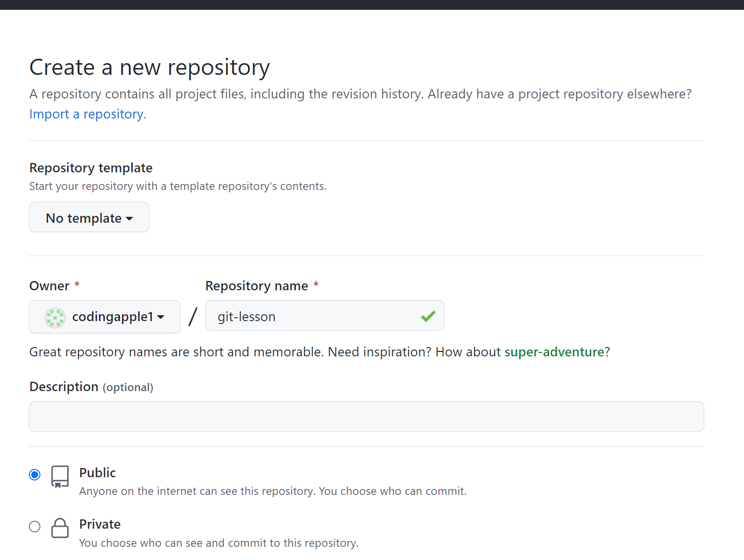This screenshot has height=560, width=744.
Task: Click into the Description text field
Action: 366,417
